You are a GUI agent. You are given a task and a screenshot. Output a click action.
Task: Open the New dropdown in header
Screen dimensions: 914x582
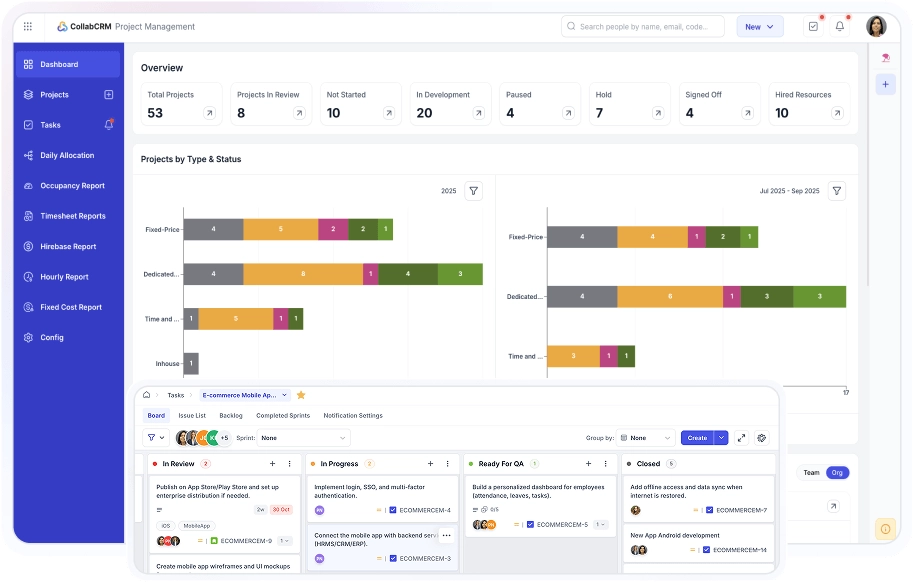(x=759, y=27)
